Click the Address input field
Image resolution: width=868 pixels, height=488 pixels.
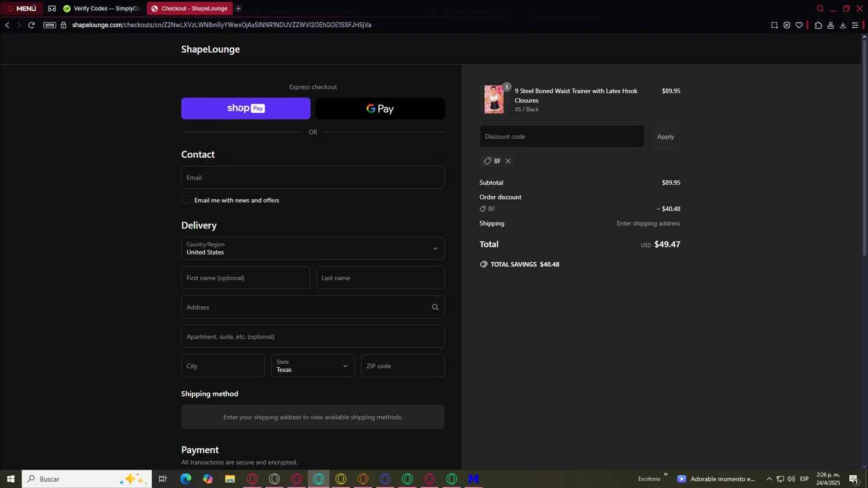[313, 308]
